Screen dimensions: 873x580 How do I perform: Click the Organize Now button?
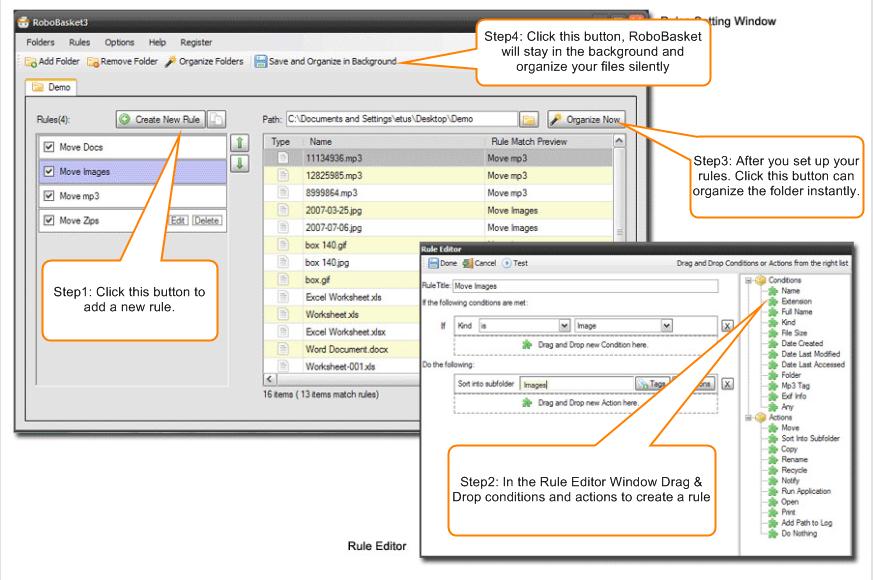586,119
